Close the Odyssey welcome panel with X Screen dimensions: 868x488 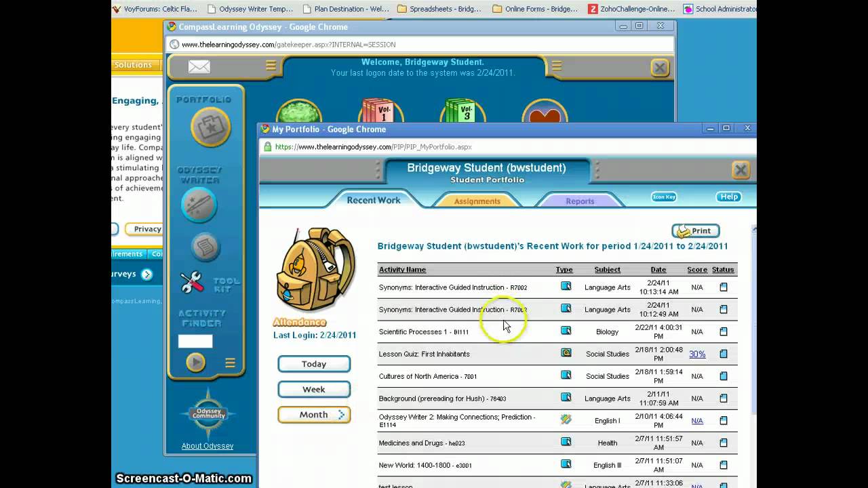(x=660, y=67)
